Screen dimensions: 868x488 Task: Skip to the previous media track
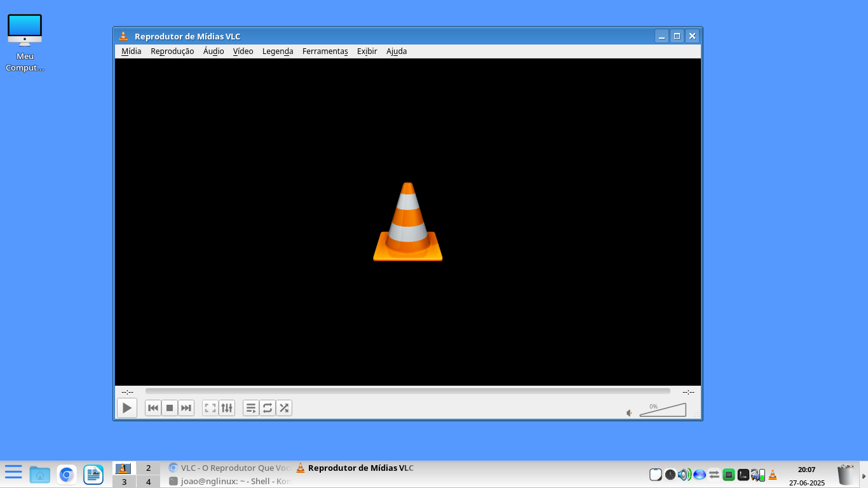coord(153,408)
